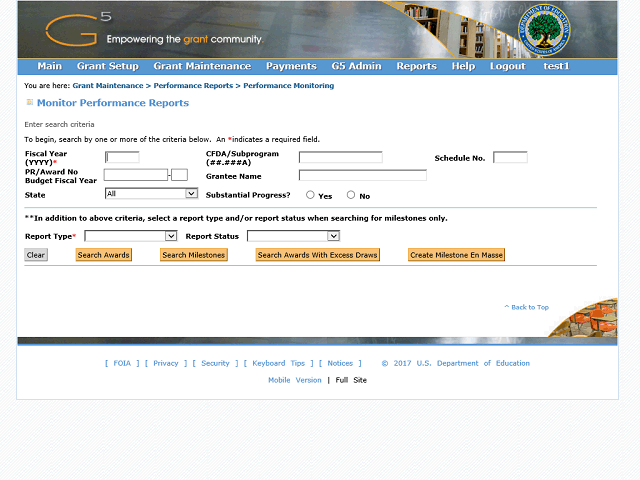Open the Notices footer link
The width and height of the screenshot is (640, 480).
pos(340,363)
